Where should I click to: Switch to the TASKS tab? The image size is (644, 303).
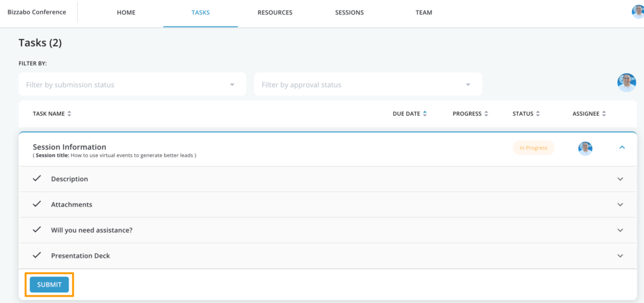pyautogui.click(x=201, y=13)
